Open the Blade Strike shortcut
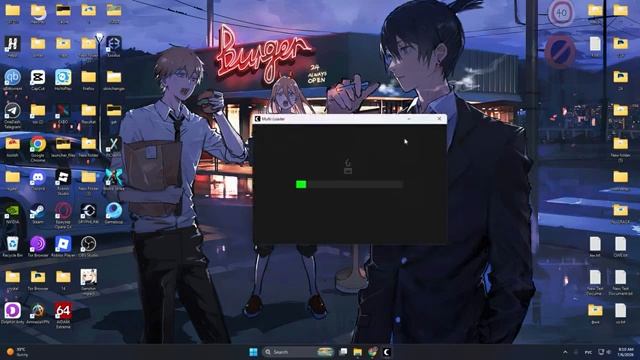This screenshot has width=640, height=360. tap(113, 180)
